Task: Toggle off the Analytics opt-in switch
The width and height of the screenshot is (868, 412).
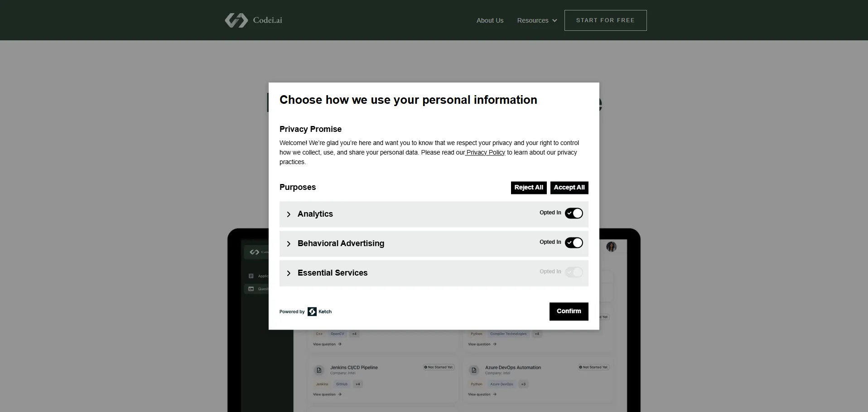Action: (574, 213)
